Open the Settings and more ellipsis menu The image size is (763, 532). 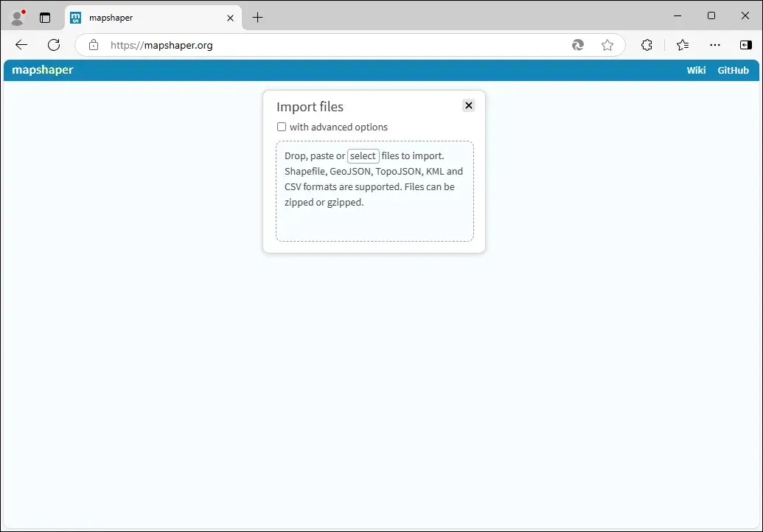(714, 45)
